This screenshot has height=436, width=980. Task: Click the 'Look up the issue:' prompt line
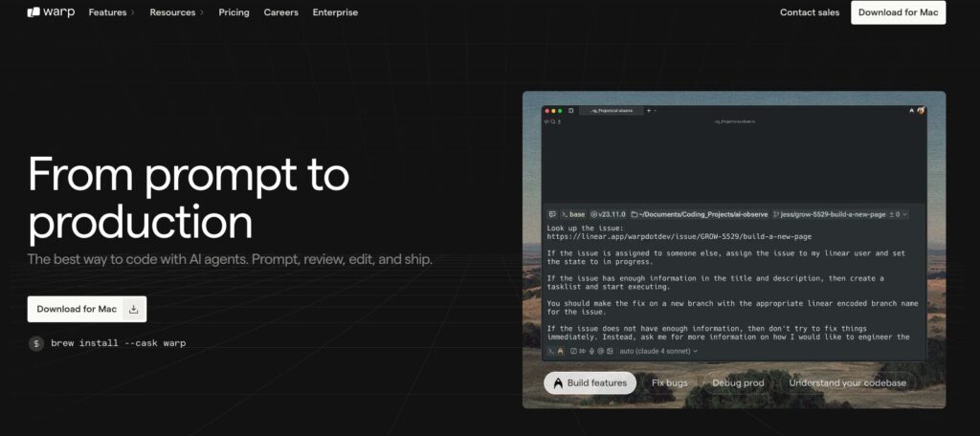pyautogui.click(x=585, y=229)
